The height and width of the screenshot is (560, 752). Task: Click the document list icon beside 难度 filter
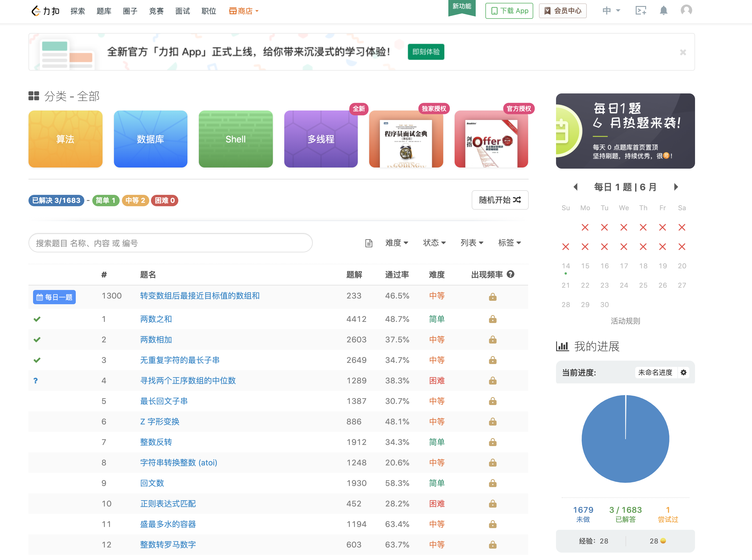[x=369, y=243]
